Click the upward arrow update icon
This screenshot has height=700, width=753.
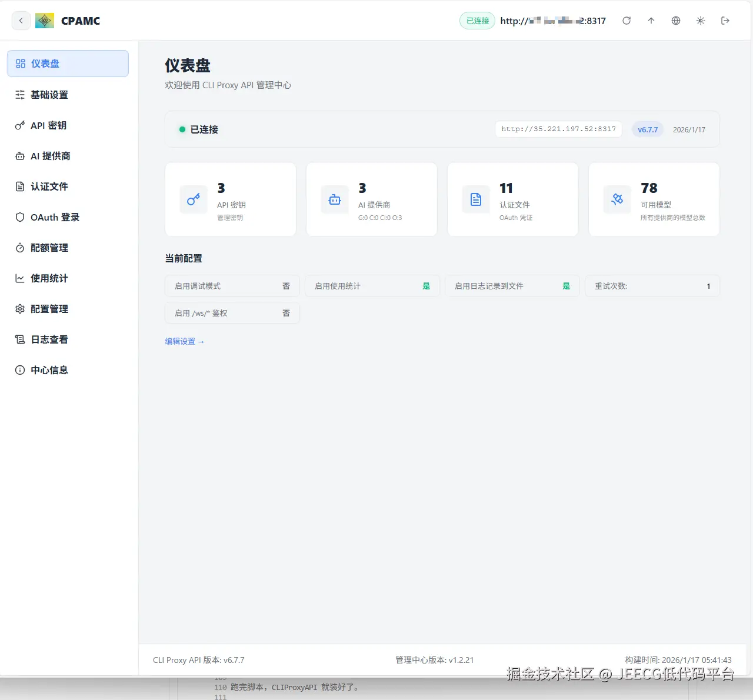pyautogui.click(x=651, y=21)
